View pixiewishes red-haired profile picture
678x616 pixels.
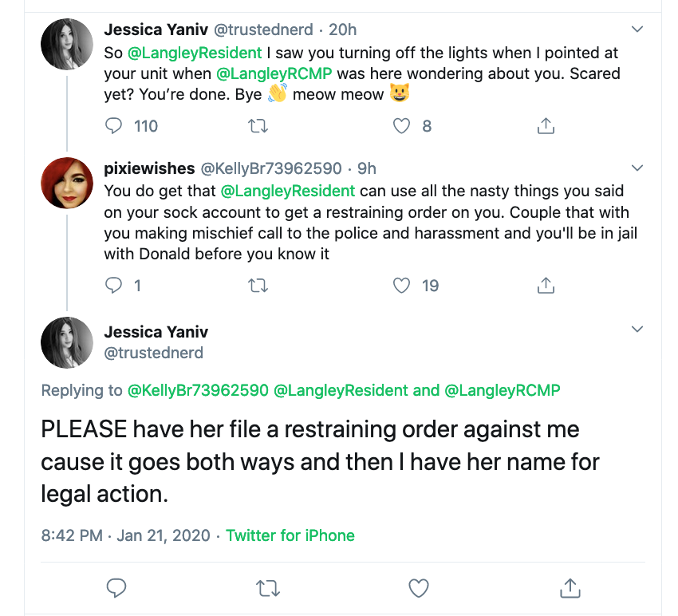[x=67, y=183]
